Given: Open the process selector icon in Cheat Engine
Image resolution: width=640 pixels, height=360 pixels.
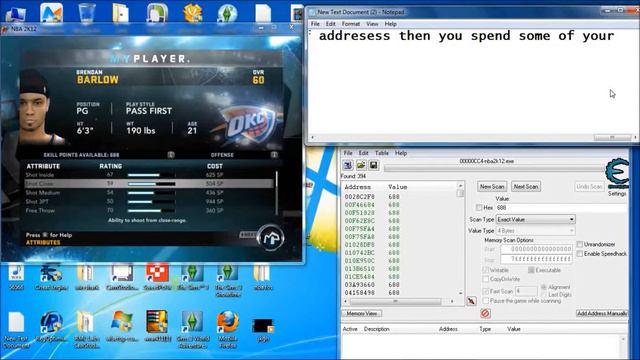Looking at the screenshot, I should click(x=348, y=165).
